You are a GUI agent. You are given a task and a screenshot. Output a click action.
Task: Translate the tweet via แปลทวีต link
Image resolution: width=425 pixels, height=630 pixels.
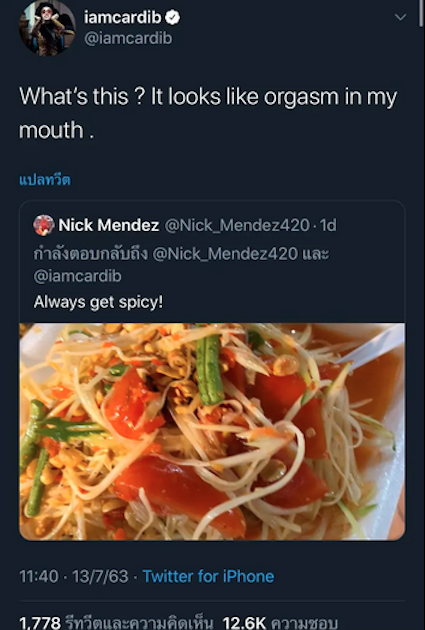tap(45, 180)
